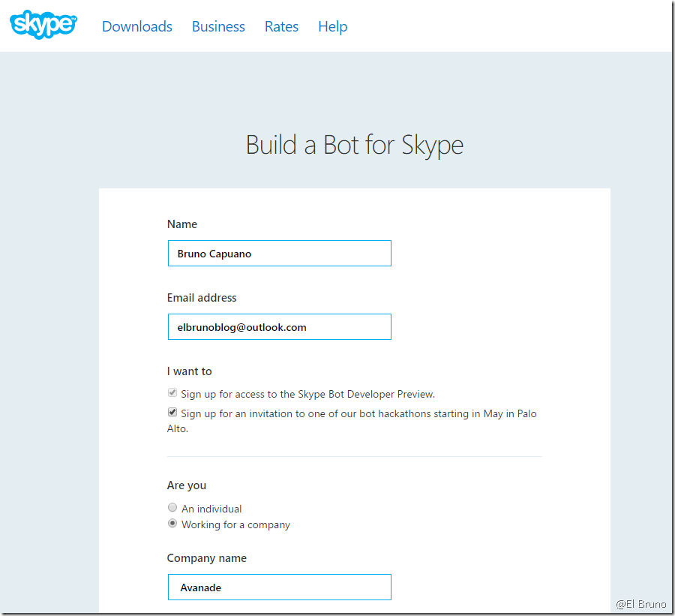Image resolution: width=675 pixels, height=616 pixels.
Task: Click the 'Email address' field label
Action: pyautogui.click(x=202, y=298)
